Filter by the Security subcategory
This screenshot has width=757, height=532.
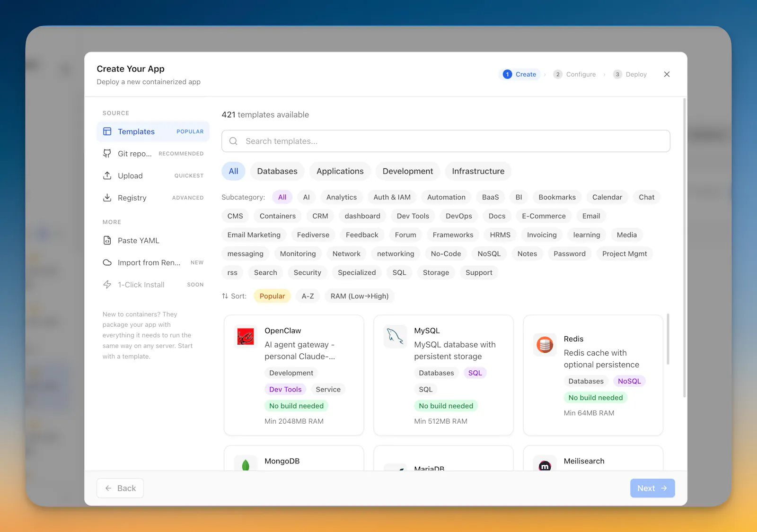tap(308, 273)
